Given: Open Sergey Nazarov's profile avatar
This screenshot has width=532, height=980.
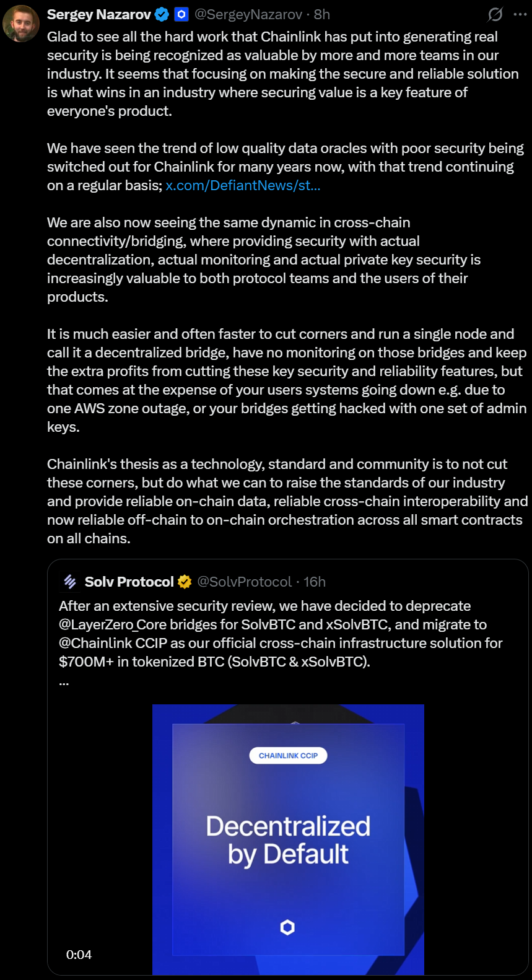Looking at the screenshot, I should [x=21, y=24].
